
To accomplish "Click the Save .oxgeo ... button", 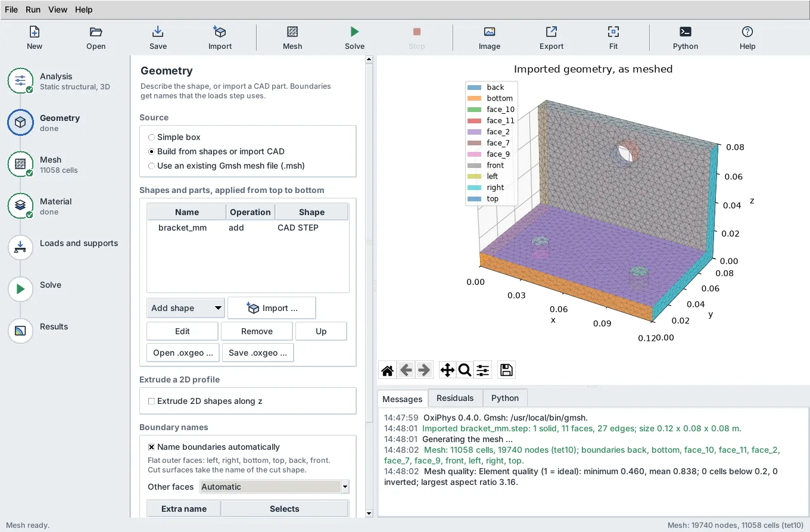I will [x=258, y=353].
